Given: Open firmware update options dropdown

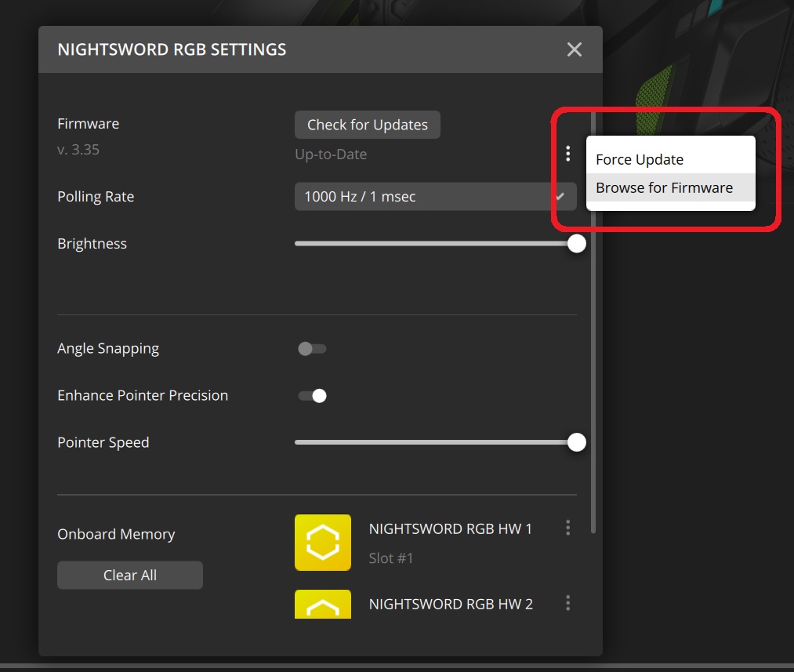Looking at the screenshot, I should [567, 154].
